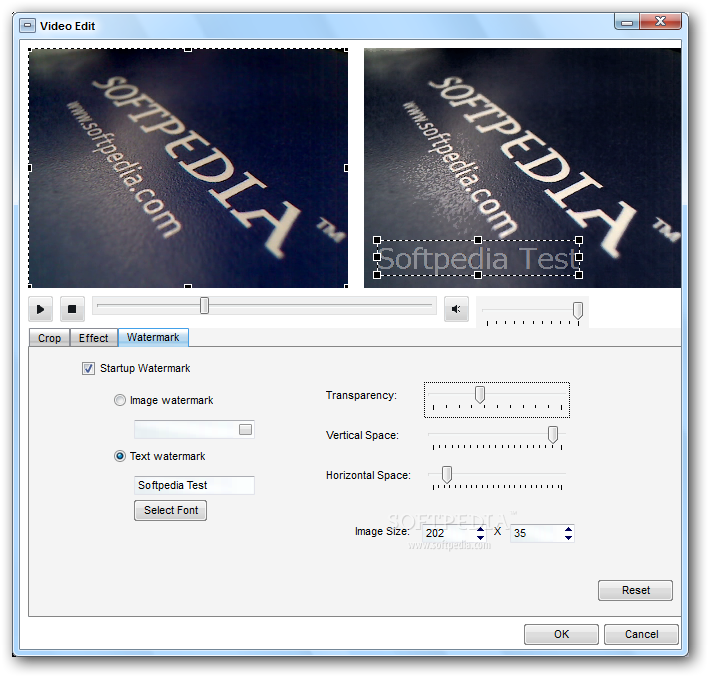Click the crop frame top-middle handle
709x677 pixels.
pyautogui.click(x=188, y=49)
